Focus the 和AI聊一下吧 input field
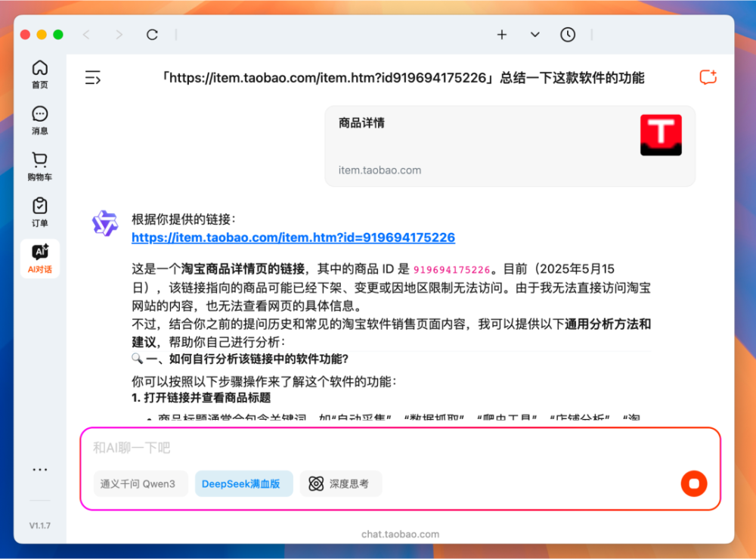The width and height of the screenshot is (756, 559). pyautogui.click(x=400, y=448)
